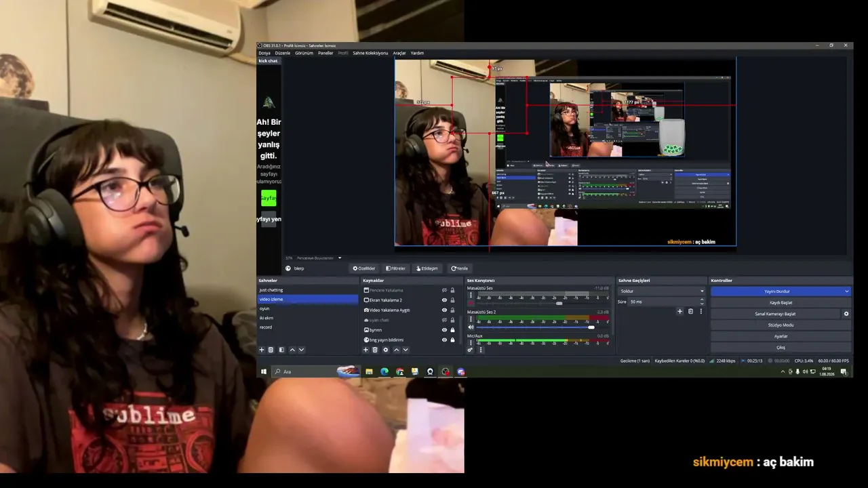Open the Dosya menu
This screenshot has height=488, width=868.
264,53
